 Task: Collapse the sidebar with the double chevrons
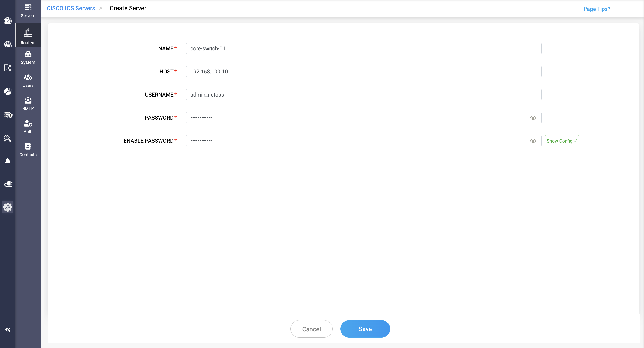point(8,329)
